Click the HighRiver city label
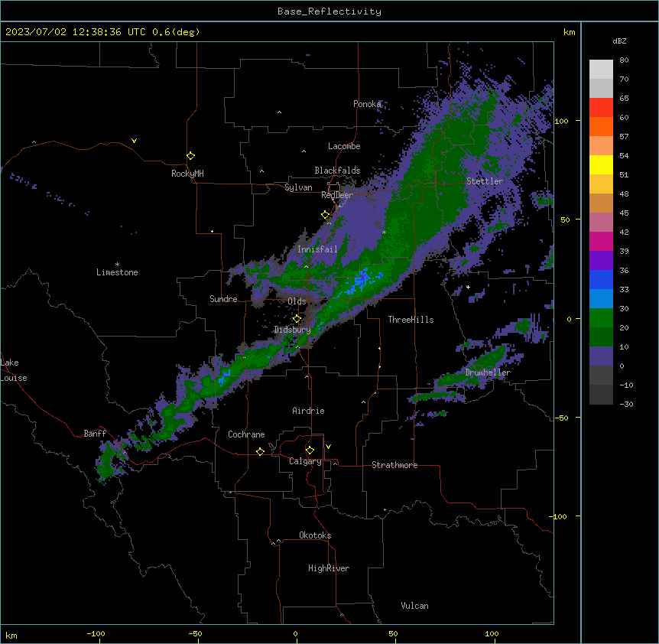The height and width of the screenshot is (644, 659). (x=329, y=568)
